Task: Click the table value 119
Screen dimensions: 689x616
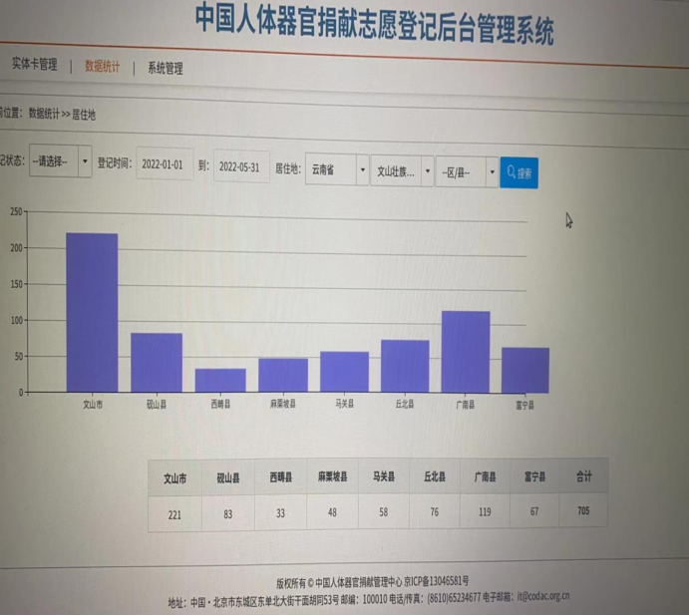Action: (x=486, y=511)
